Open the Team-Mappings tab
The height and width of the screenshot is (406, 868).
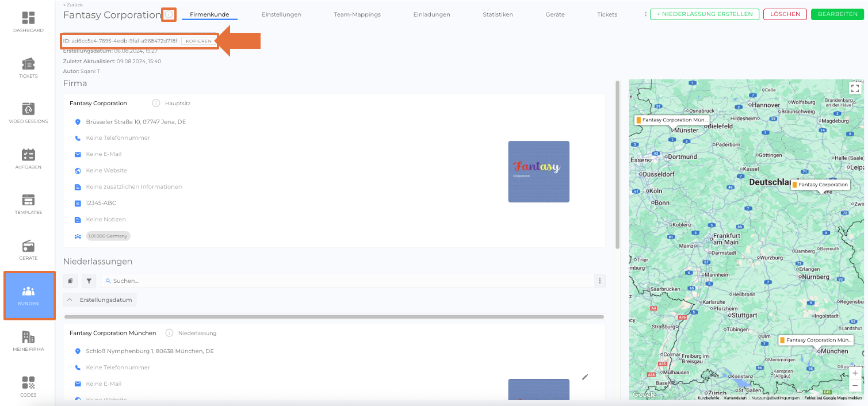pos(357,14)
